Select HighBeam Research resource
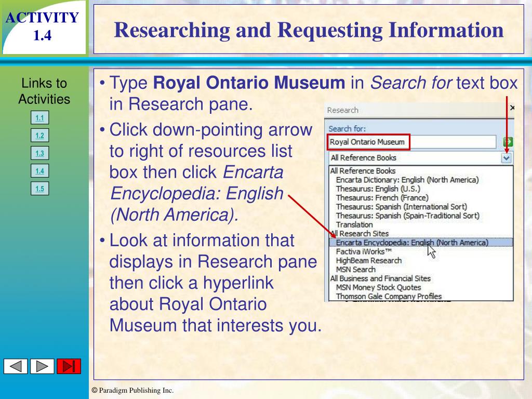The image size is (532, 399). click(369, 260)
